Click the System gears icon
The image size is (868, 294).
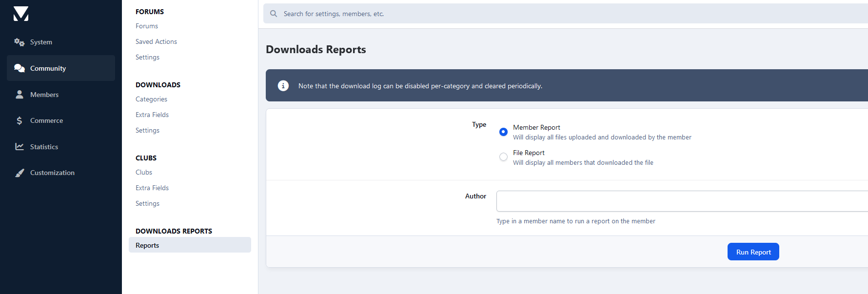(20, 42)
